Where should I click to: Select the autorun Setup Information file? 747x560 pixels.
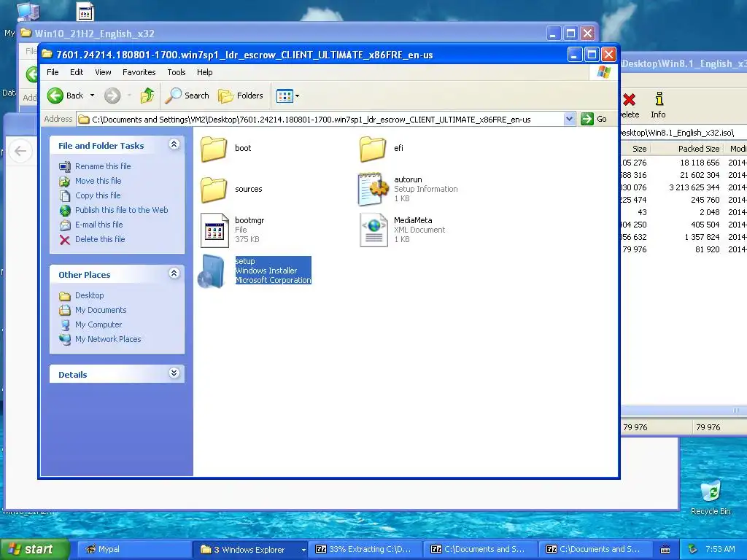tap(373, 189)
